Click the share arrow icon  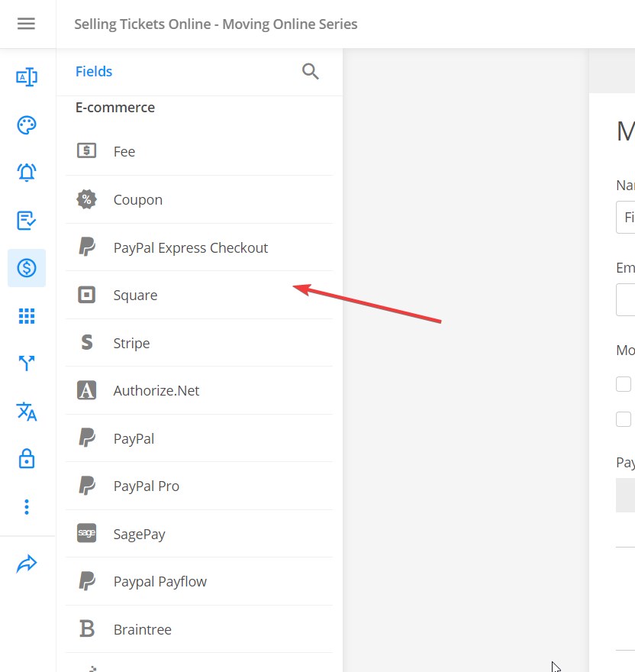click(x=27, y=564)
